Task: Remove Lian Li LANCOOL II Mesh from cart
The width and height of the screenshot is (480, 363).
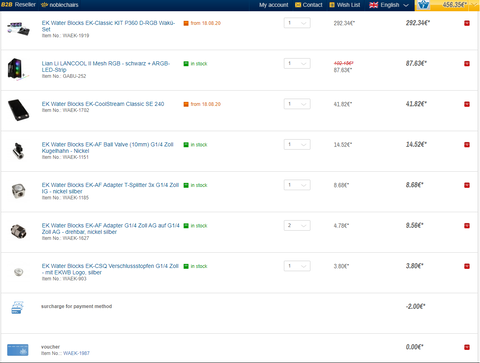Action: click(x=467, y=64)
